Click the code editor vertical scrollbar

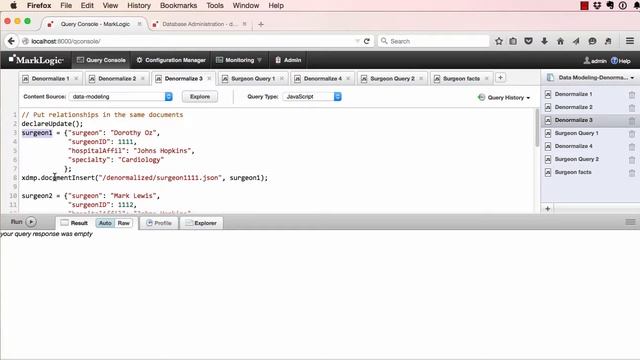coord(537,128)
